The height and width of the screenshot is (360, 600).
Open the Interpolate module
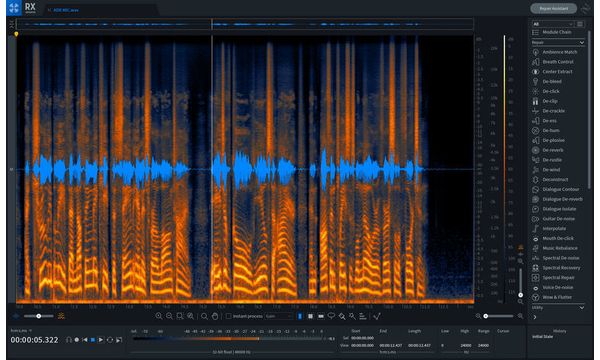pyautogui.click(x=549, y=229)
